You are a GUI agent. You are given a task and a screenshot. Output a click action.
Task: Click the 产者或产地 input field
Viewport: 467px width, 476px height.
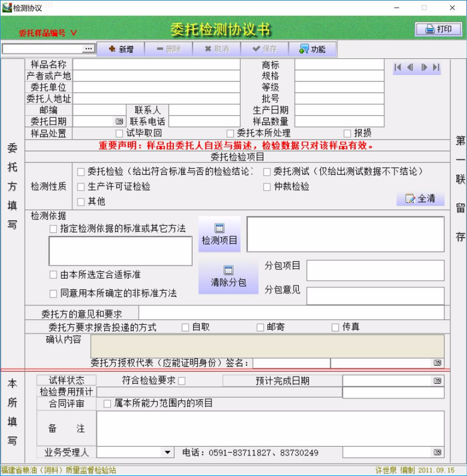[x=157, y=76]
